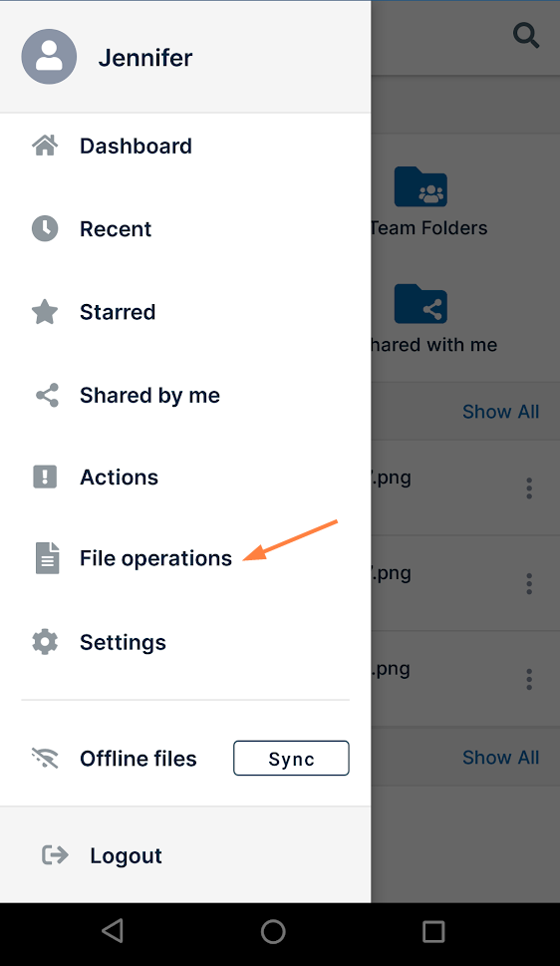Image resolution: width=560 pixels, height=966 pixels.
Task: Tap the Settings gear icon
Action: pos(45,642)
